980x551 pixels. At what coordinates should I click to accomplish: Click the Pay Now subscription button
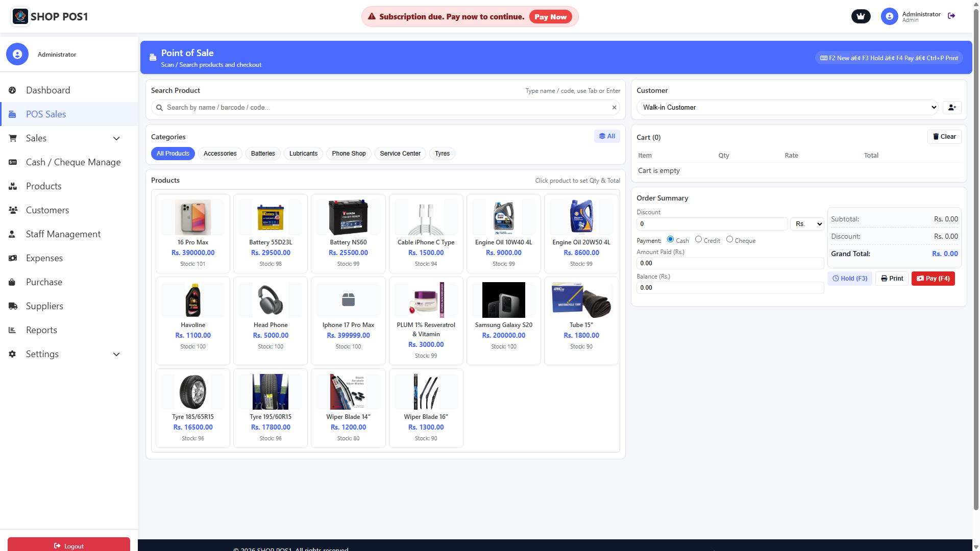[550, 17]
